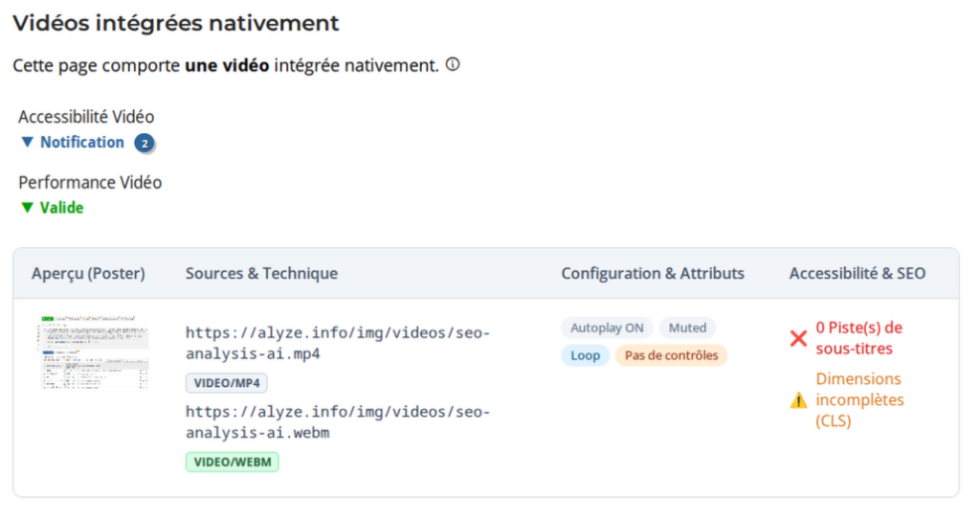This screenshot has width=980, height=522.
Task: Click the VIDEO/MP4 format badge
Action: [227, 383]
